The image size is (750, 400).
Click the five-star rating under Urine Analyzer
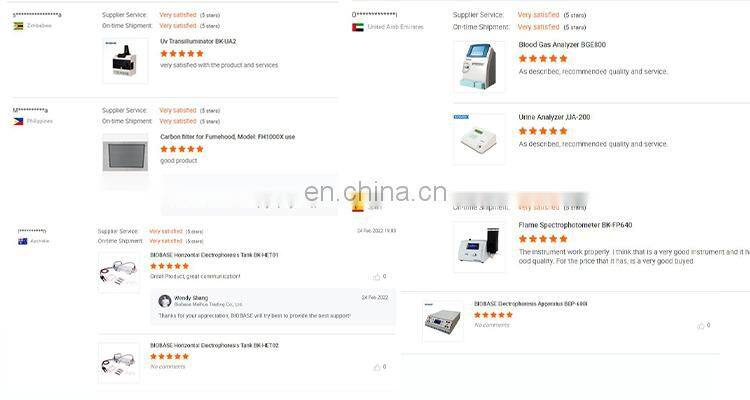[543, 131]
